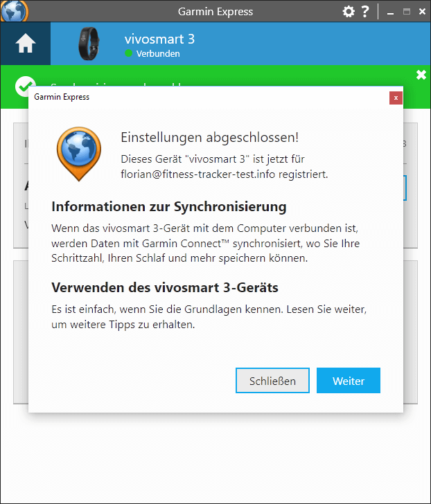Click the 'Verwenden des vivosmart 3-Geräts' heading
431x504 pixels.
click(x=165, y=288)
